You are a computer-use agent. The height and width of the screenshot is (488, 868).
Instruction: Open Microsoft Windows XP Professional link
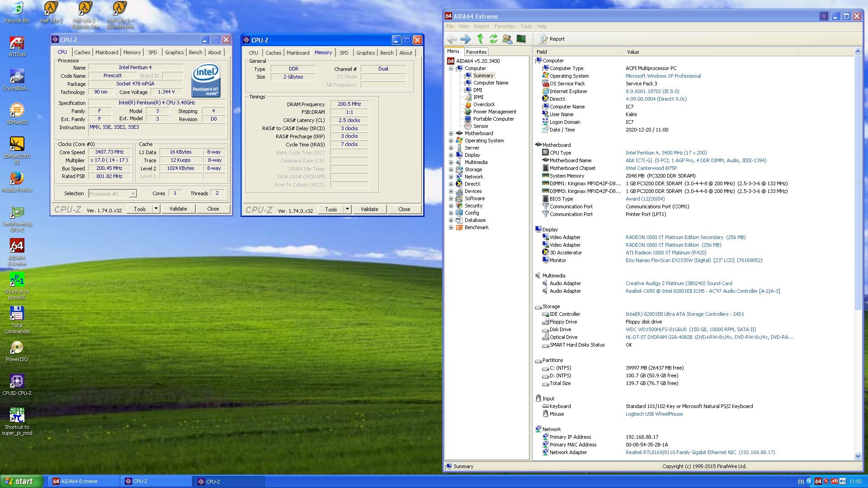(663, 76)
